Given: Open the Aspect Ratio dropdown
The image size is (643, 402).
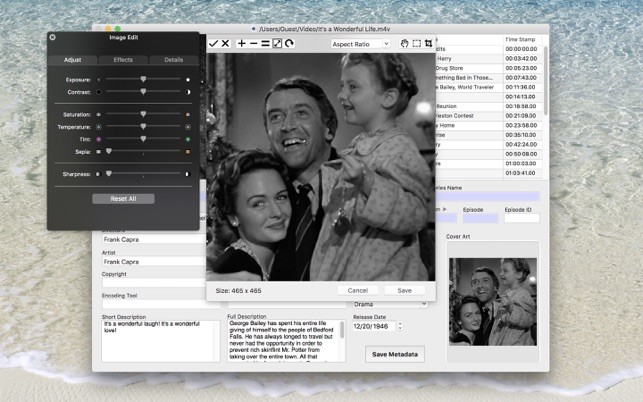Looking at the screenshot, I should [360, 44].
